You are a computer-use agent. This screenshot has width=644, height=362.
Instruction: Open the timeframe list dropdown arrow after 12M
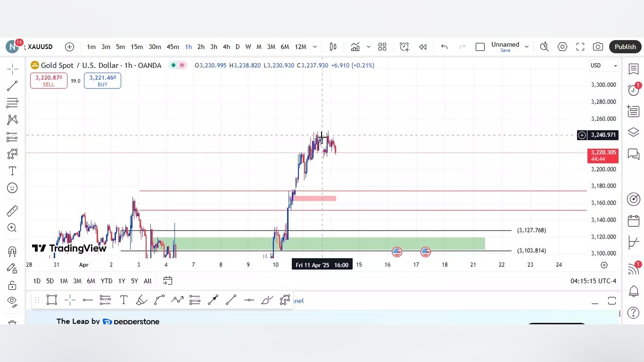pyautogui.click(x=315, y=47)
